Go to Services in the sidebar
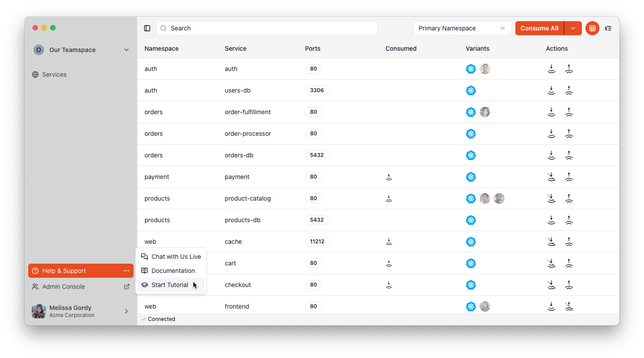The width and height of the screenshot is (644, 358). tap(54, 75)
